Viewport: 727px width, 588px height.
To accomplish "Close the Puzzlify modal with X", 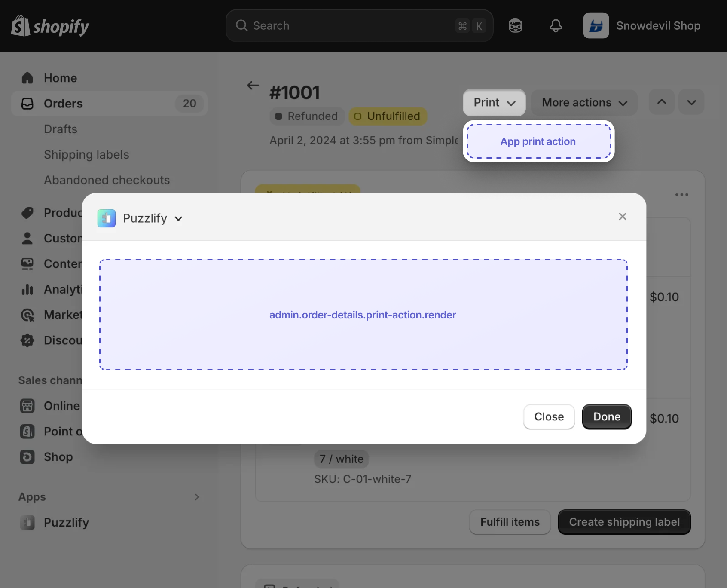I will point(623,217).
